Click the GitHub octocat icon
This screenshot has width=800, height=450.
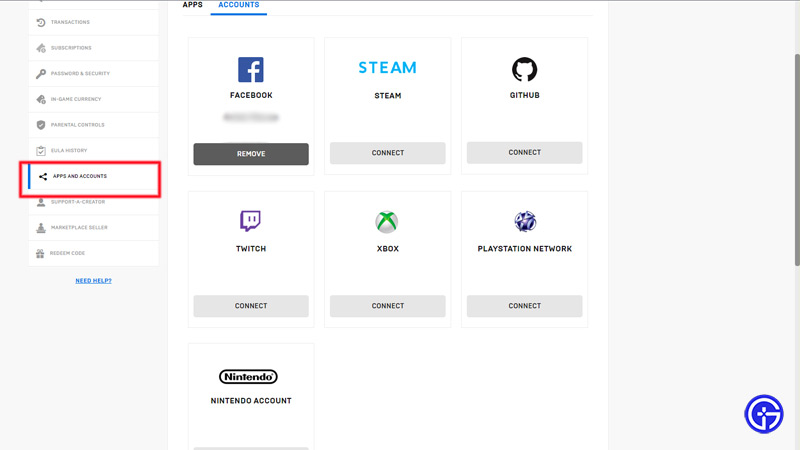(x=524, y=69)
